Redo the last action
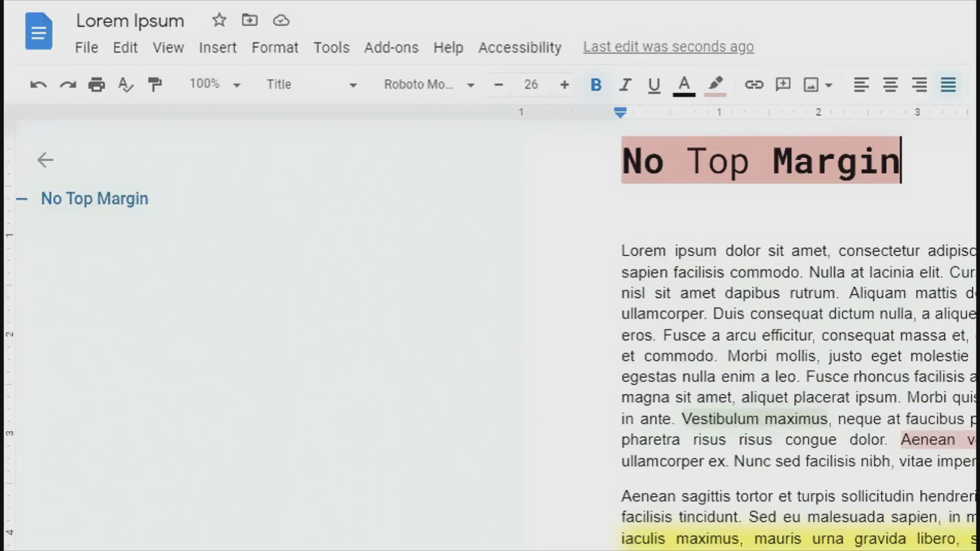The width and height of the screenshot is (980, 551). [67, 85]
